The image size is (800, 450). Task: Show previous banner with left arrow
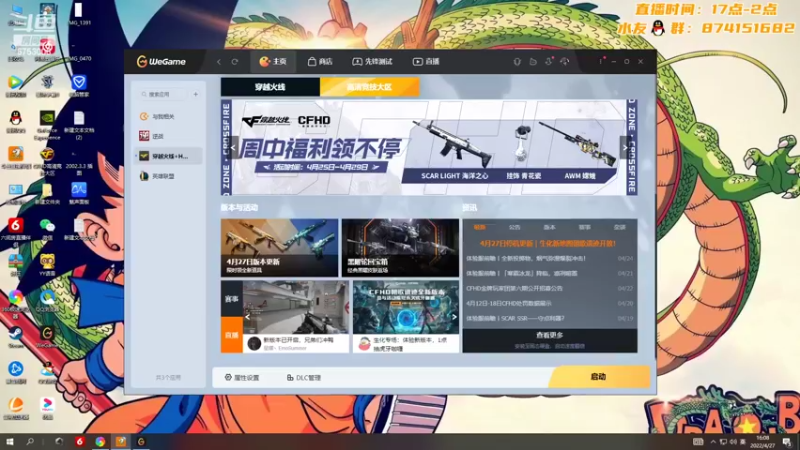(233, 148)
